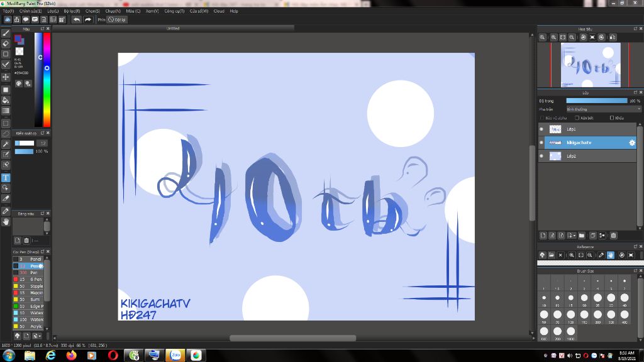The width and height of the screenshot is (644, 362).
Task: Click the horizontal canvas scrollbar
Action: point(292,338)
